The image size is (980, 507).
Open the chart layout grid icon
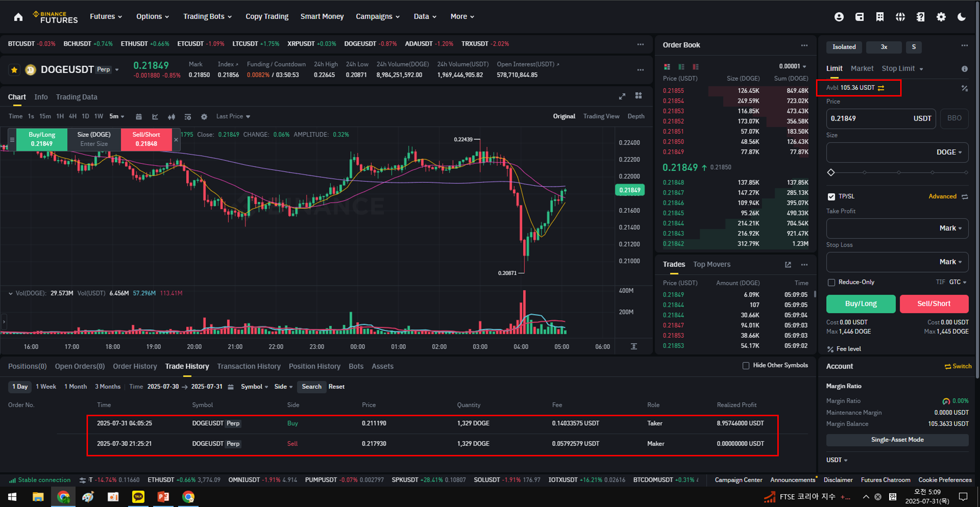[639, 96]
